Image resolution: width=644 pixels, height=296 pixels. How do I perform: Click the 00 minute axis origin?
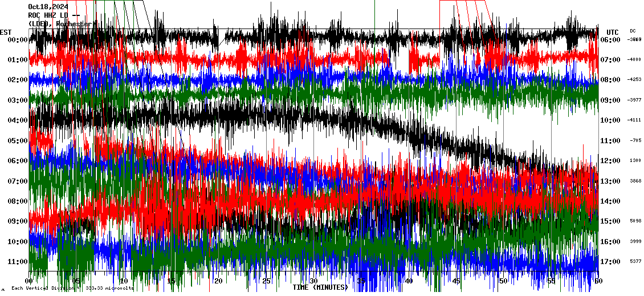(29, 281)
